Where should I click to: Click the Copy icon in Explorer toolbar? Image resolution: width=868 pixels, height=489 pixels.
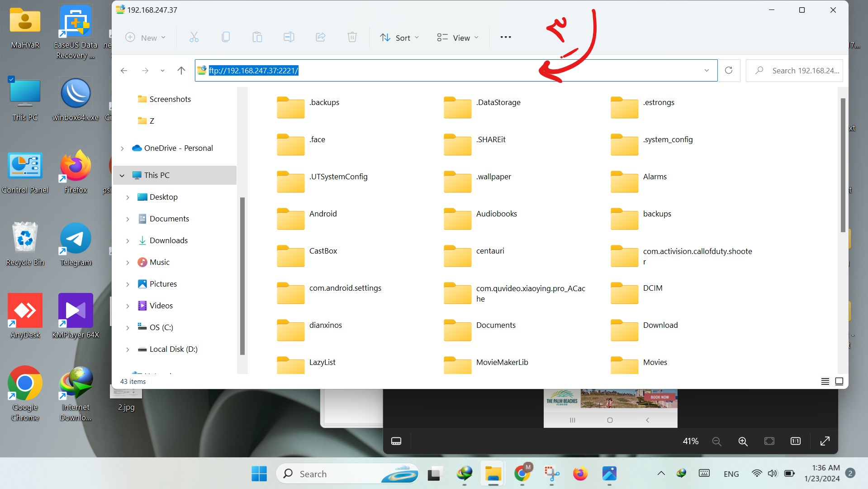(x=226, y=37)
